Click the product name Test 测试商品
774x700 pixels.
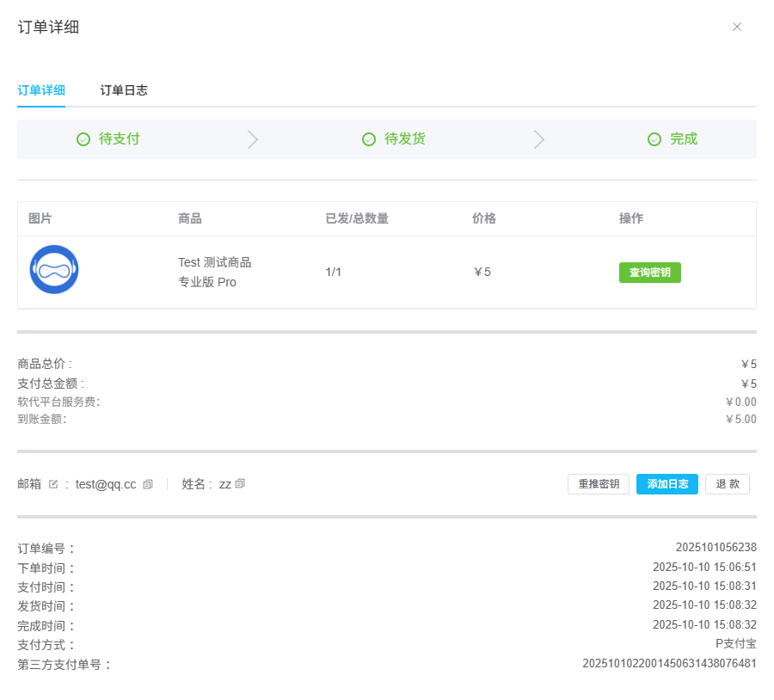(x=215, y=262)
